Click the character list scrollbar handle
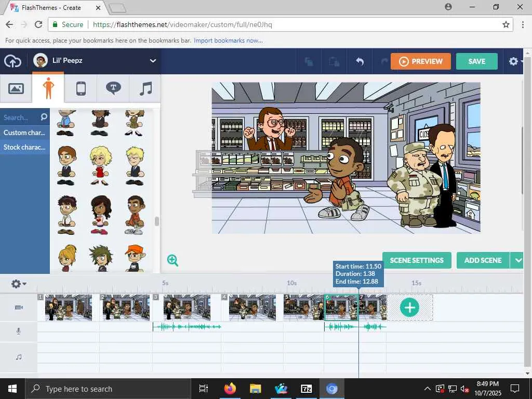532x399 pixels. pos(156,221)
